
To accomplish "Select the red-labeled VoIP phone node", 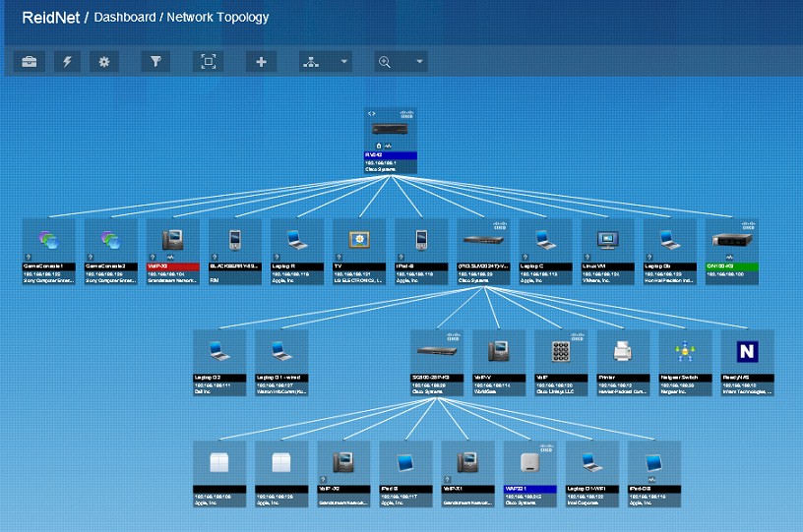I will tap(172, 252).
